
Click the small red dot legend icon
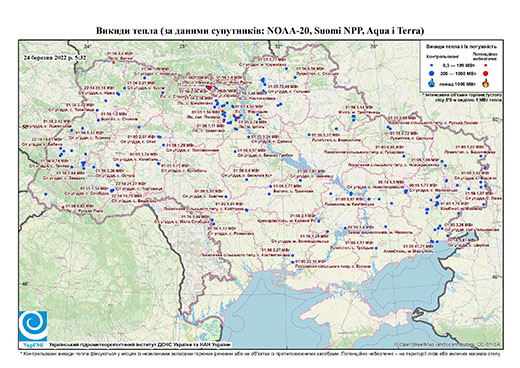tap(486, 66)
